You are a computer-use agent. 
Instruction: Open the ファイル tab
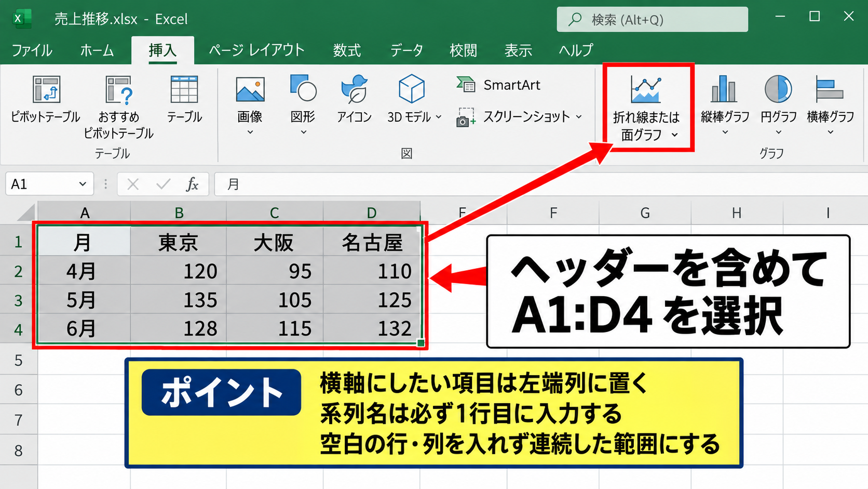click(32, 50)
